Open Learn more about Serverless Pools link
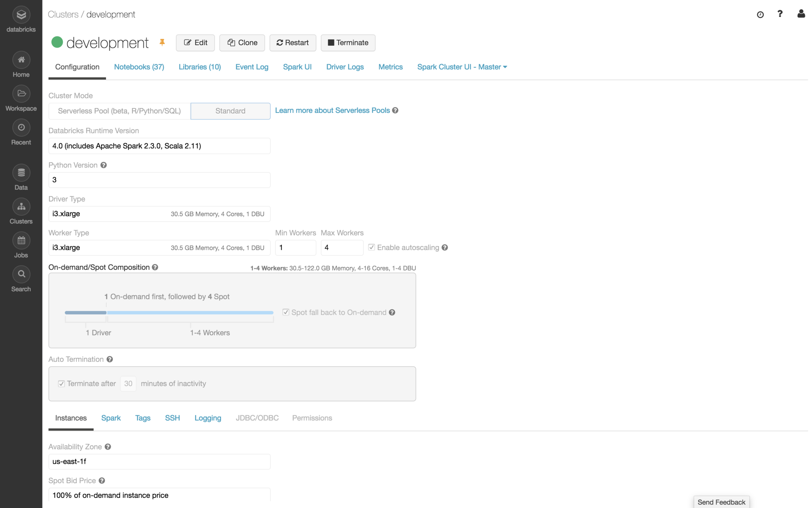 click(332, 110)
